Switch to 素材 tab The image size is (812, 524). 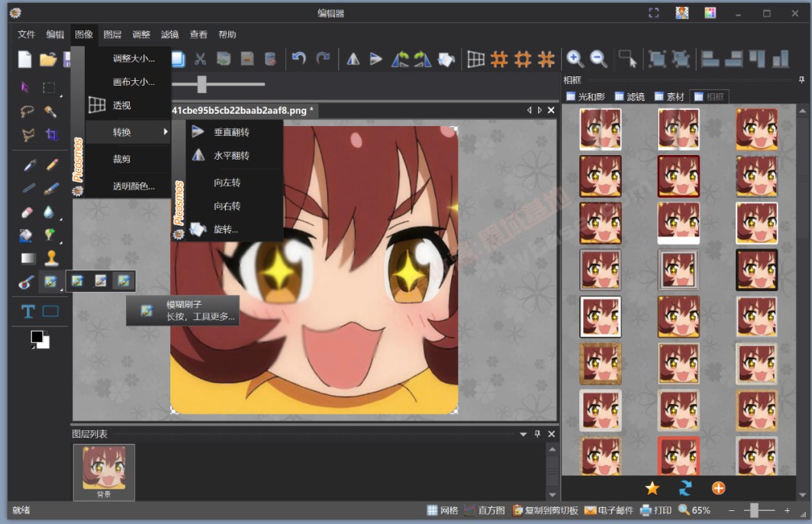pos(669,96)
